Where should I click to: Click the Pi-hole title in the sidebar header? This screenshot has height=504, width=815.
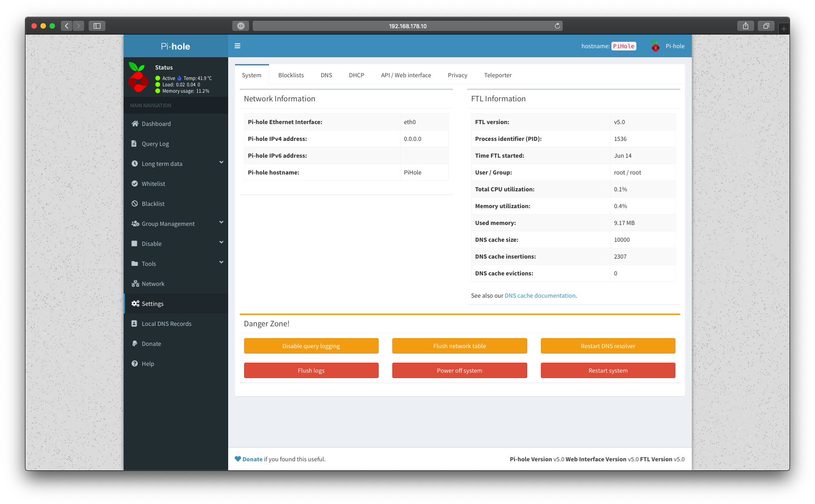pos(175,46)
